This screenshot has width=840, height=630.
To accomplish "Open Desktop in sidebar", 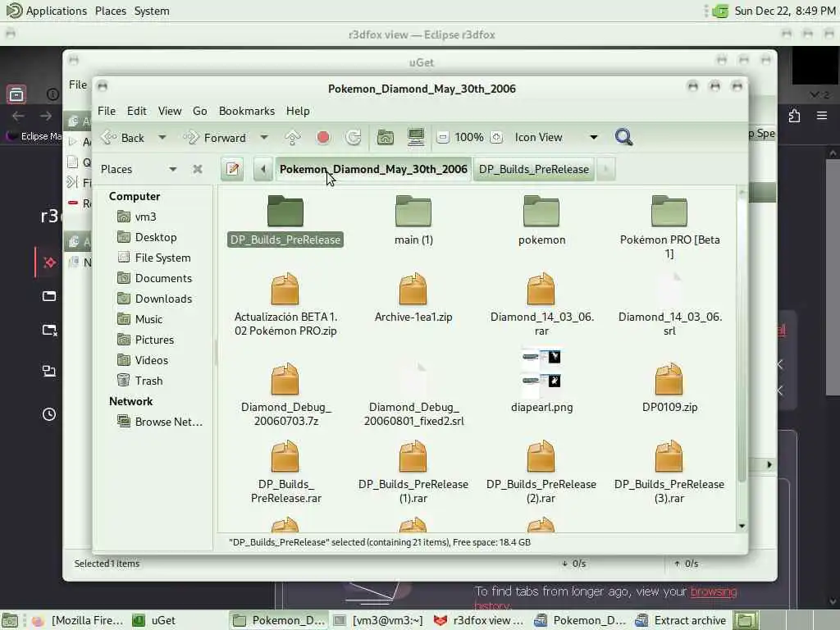I will pos(147,237).
